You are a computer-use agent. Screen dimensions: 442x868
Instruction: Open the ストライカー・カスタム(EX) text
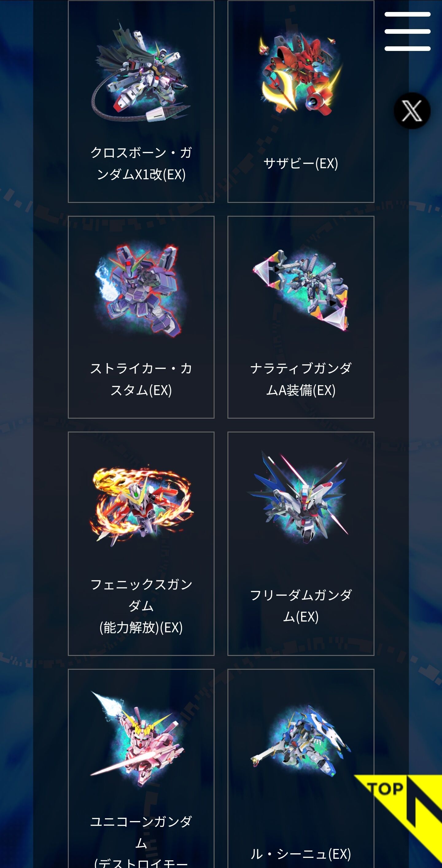(x=141, y=379)
